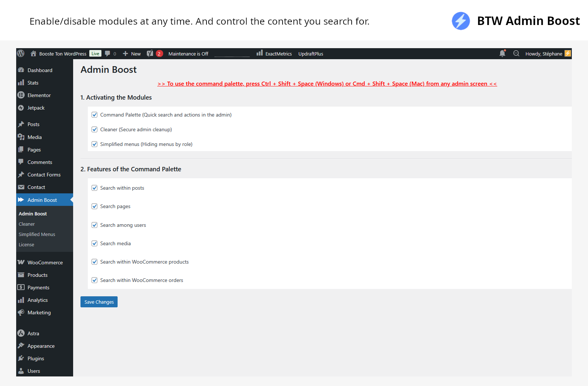Open the Simplified Menus submenu item

tap(37, 234)
